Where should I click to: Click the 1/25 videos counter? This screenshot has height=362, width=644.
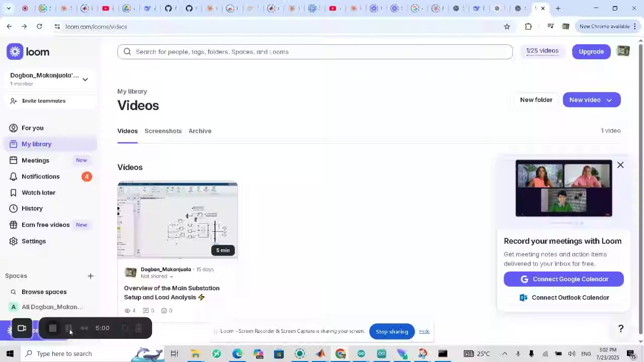[x=542, y=51]
